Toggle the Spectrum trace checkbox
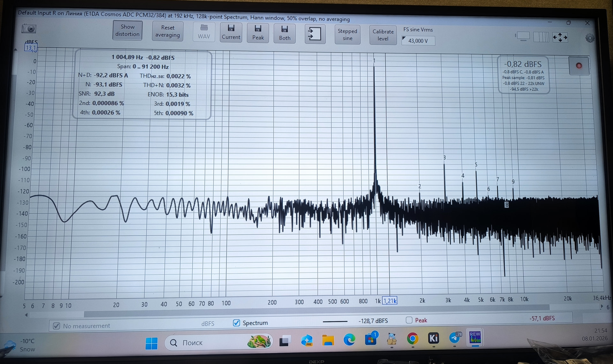The width and height of the screenshot is (613, 364). 237,323
